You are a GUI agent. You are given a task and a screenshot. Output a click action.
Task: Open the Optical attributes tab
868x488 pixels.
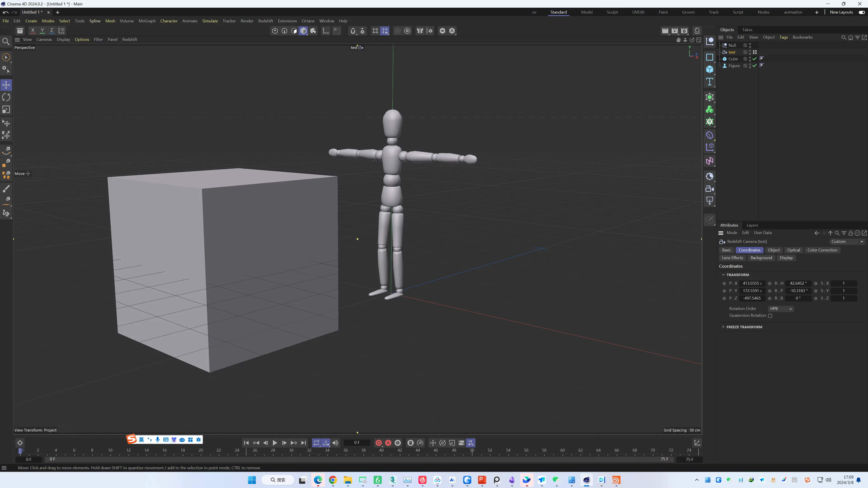[x=793, y=250]
